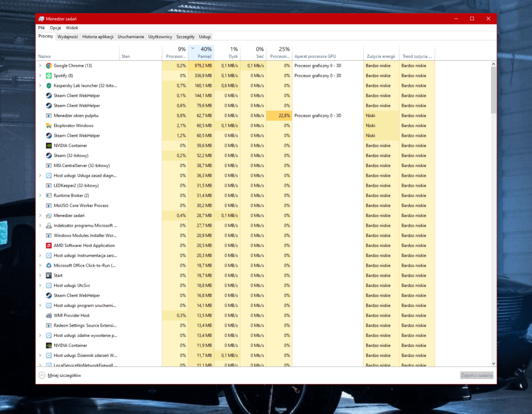This screenshot has width=532, height=414.
Task: Click the WMI Provider Host icon
Action: point(49,316)
